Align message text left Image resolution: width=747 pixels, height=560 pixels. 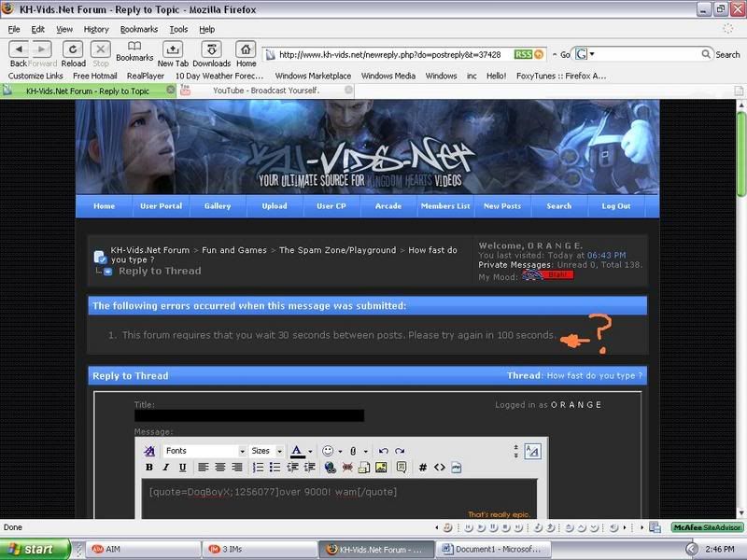click(204, 468)
